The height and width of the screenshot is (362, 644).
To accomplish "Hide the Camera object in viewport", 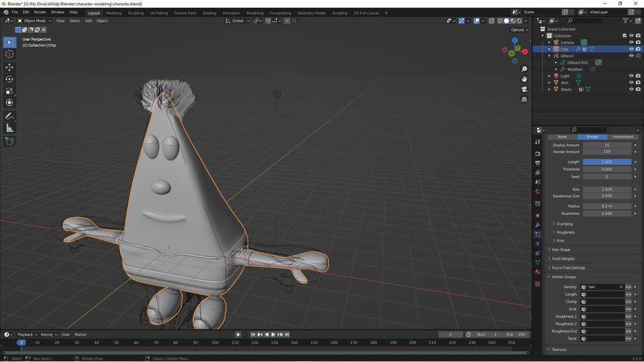I will [631, 42].
